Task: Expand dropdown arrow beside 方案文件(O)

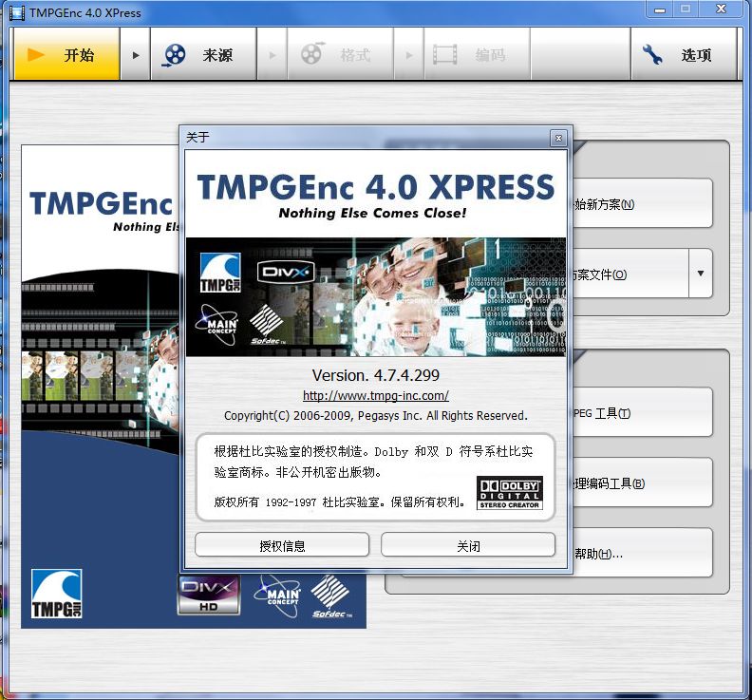Action: pyautogui.click(x=701, y=274)
